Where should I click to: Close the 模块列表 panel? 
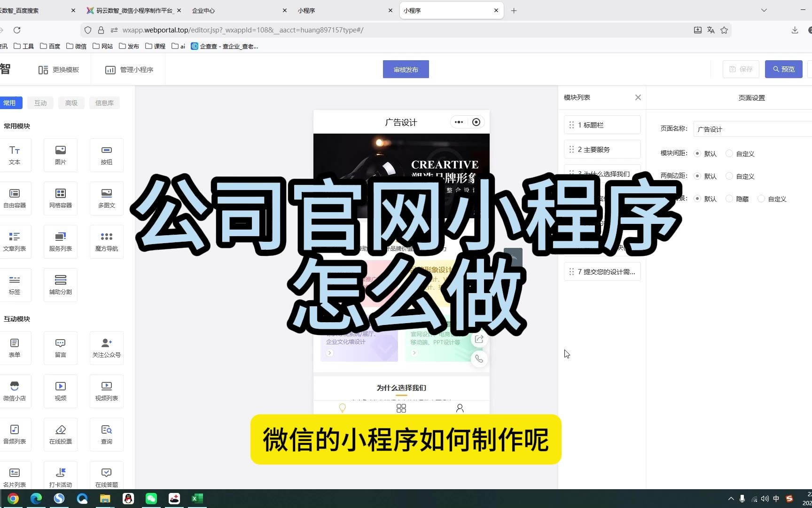(638, 97)
